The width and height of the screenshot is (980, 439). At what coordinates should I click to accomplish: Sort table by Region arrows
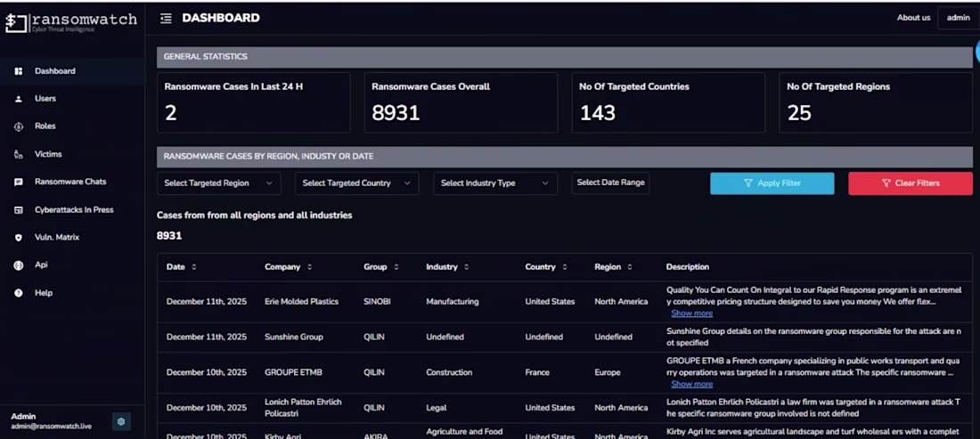pos(629,266)
